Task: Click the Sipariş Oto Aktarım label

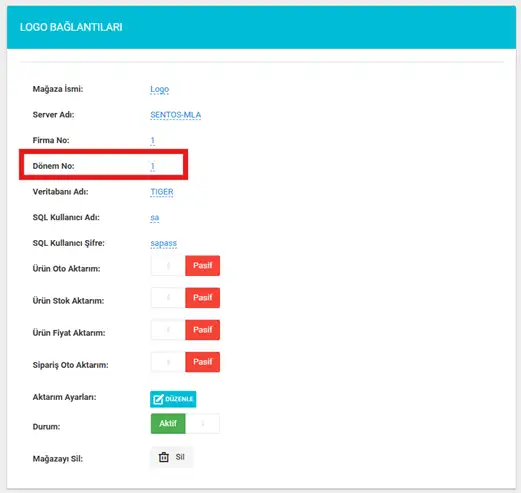Action: pyautogui.click(x=70, y=365)
